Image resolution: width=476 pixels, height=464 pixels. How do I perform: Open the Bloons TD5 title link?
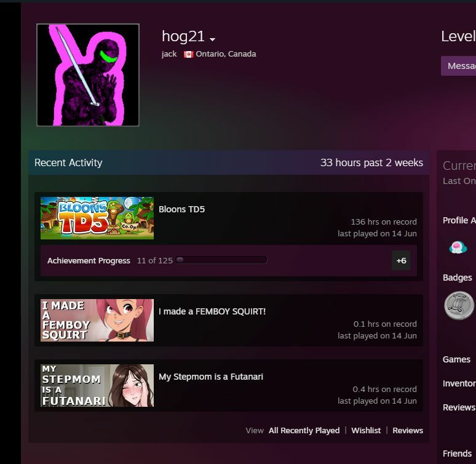(181, 209)
